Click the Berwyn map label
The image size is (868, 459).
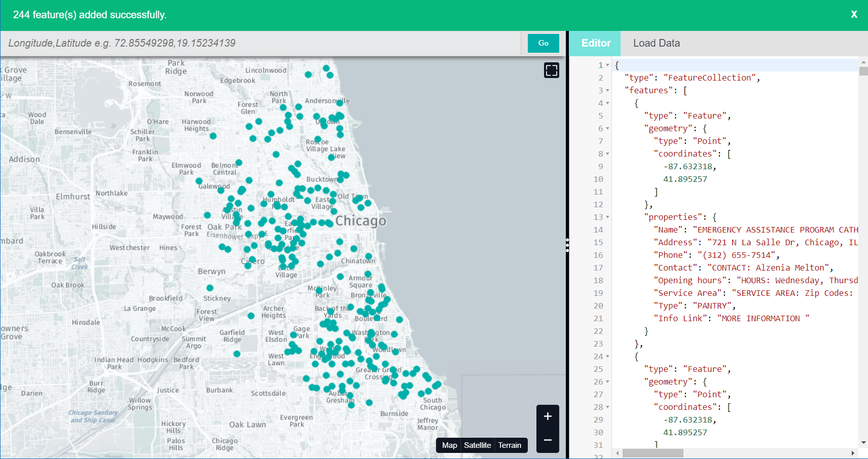(211, 272)
